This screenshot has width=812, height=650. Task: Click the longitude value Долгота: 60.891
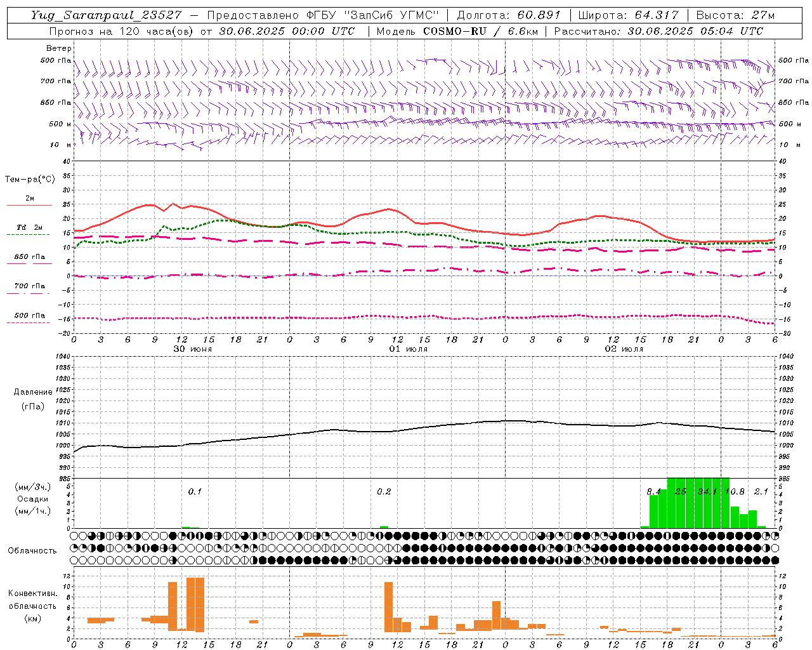point(509,15)
